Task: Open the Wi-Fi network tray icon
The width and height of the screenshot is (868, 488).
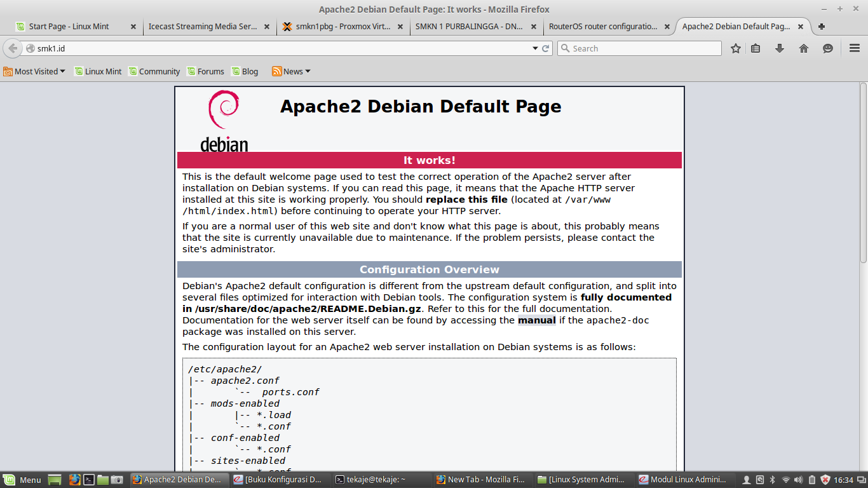Action: (785, 480)
